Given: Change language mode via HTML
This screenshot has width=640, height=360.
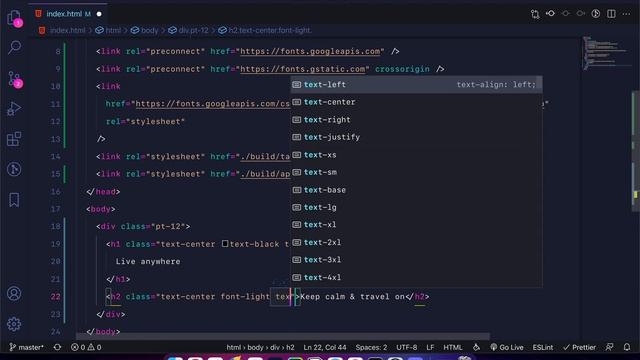Looking at the screenshot, I should 453,347.
